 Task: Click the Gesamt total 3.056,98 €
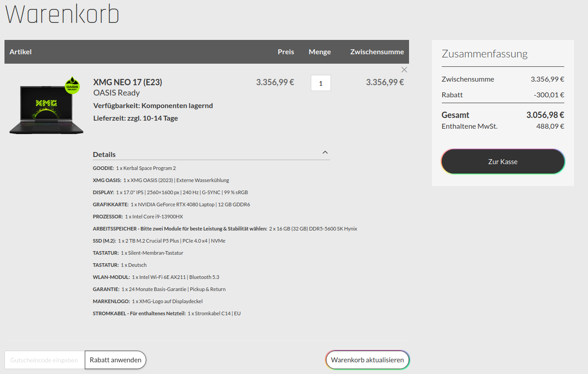(x=545, y=115)
